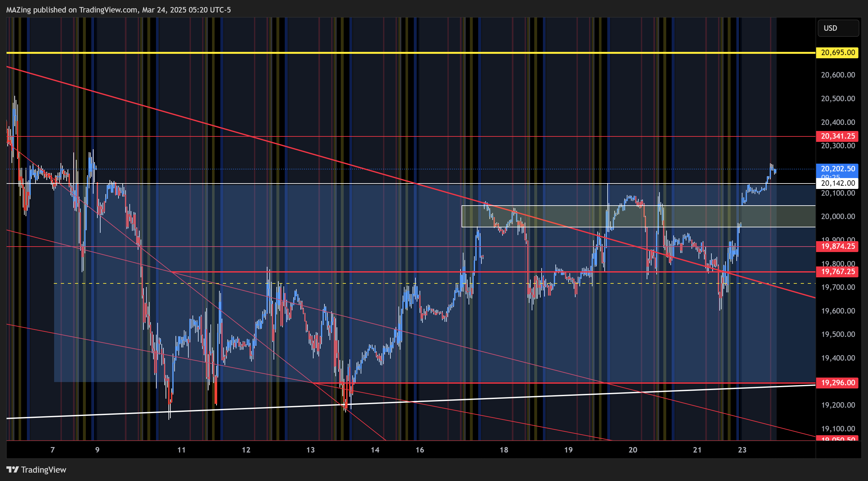This screenshot has width=868, height=481.
Task: Click the date label 16 on time axis
Action: [420, 450]
